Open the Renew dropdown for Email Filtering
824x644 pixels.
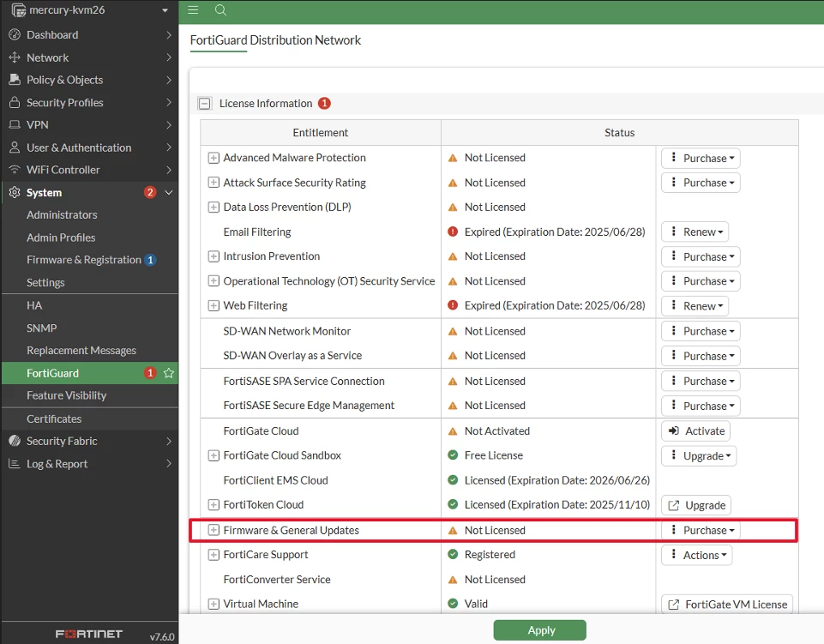(695, 232)
